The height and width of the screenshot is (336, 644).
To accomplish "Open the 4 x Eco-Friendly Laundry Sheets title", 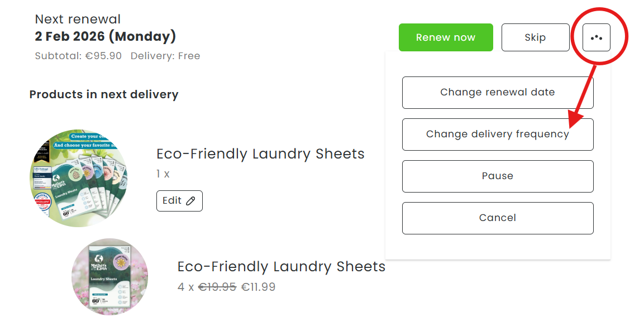I will pos(281,267).
